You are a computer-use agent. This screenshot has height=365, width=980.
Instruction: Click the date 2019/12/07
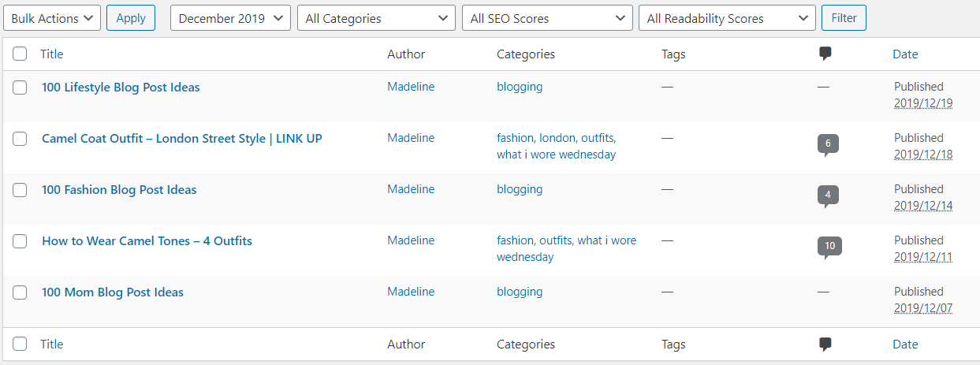tap(923, 308)
